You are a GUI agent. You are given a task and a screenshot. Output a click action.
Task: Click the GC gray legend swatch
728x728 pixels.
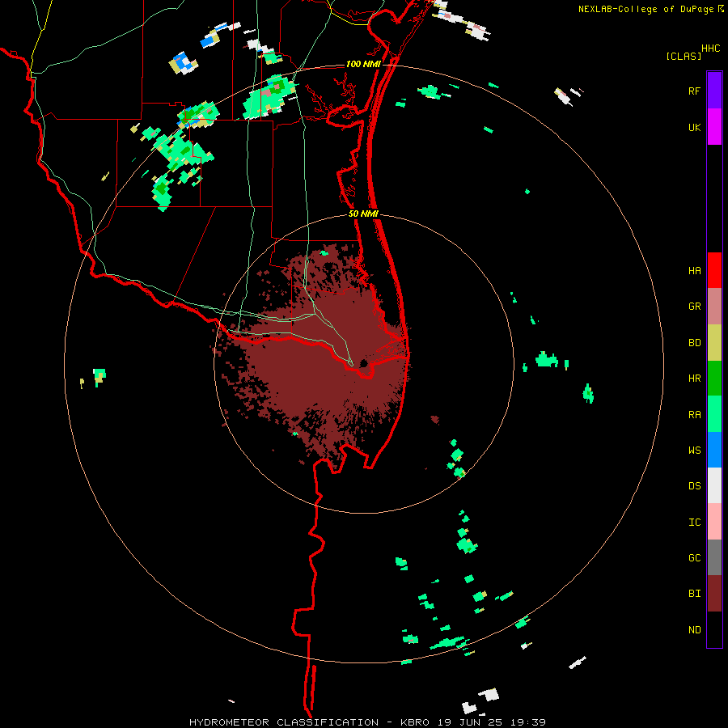714,557
